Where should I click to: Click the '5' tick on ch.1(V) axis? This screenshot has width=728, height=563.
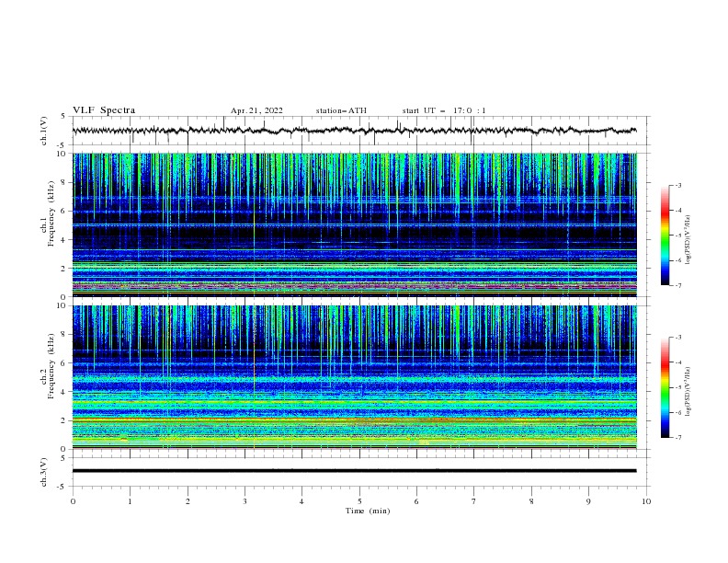64,117
